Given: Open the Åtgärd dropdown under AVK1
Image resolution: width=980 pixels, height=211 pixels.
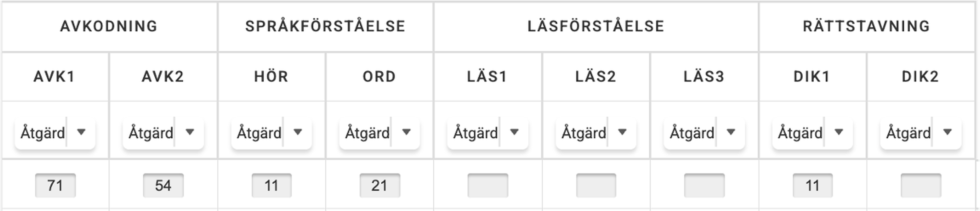Looking at the screenshot, I should point(55,132).
